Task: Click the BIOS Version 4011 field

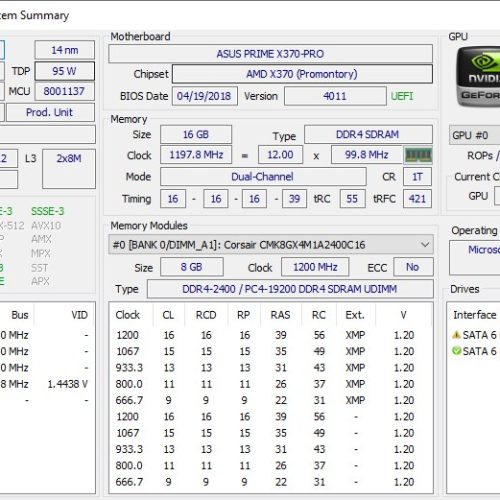Action: click(335, 96)
